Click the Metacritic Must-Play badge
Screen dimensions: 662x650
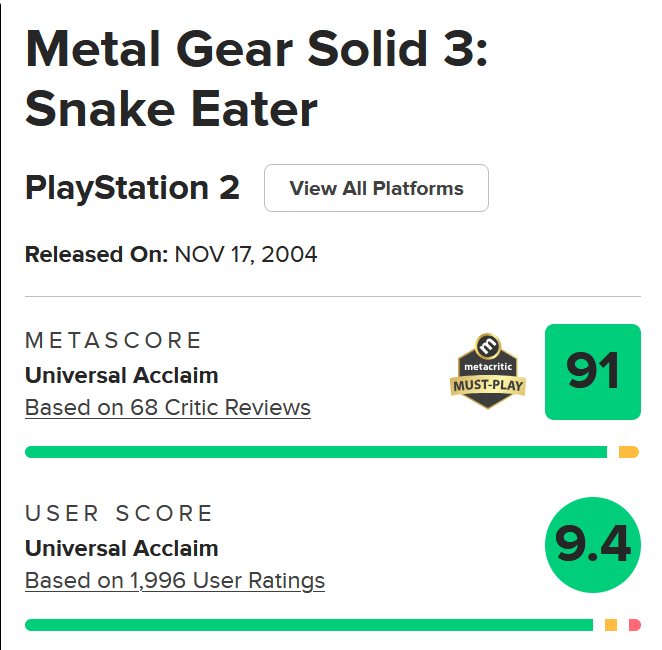(x=490, y=371)
